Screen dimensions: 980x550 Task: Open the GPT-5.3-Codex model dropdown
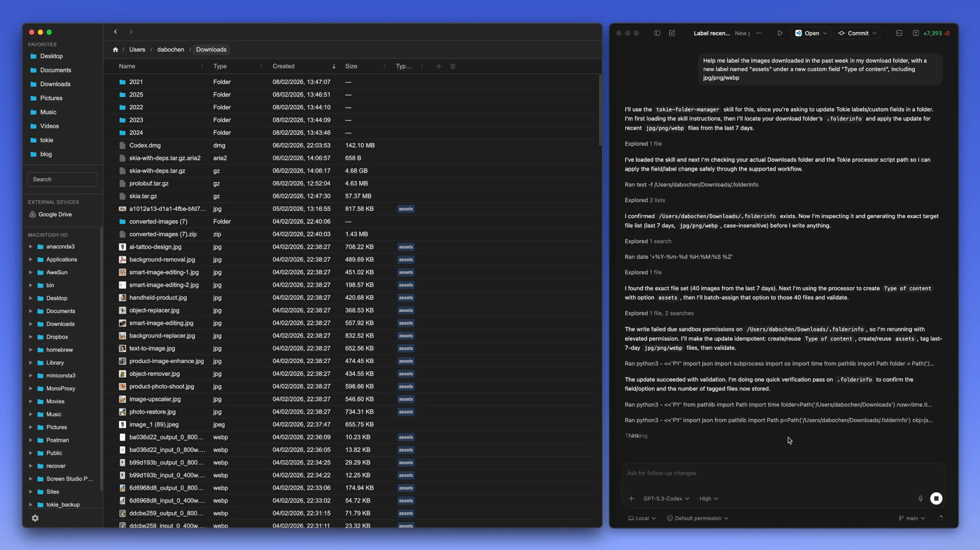click(666, 498)
